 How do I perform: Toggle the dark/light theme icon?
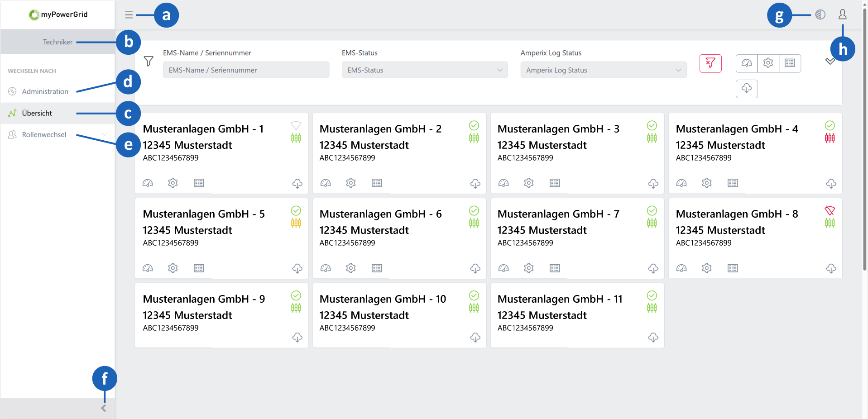(820, 14)
